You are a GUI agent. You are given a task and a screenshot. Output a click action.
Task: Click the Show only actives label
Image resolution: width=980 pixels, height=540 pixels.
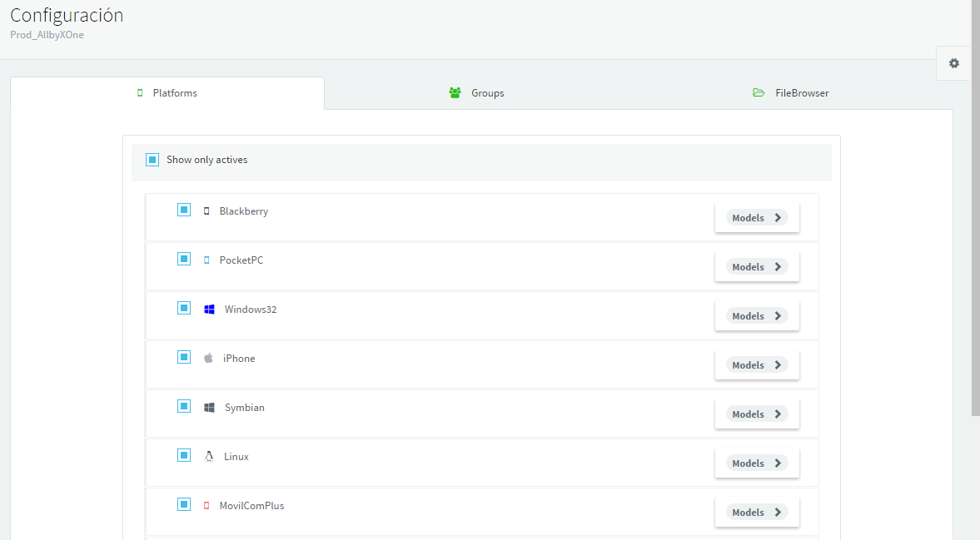point(206,160)
